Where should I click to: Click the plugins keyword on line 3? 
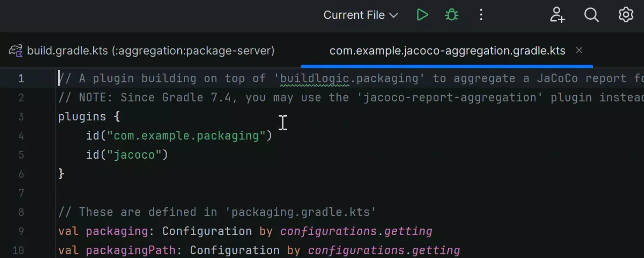pyautogui.click(x=82, y=117)
